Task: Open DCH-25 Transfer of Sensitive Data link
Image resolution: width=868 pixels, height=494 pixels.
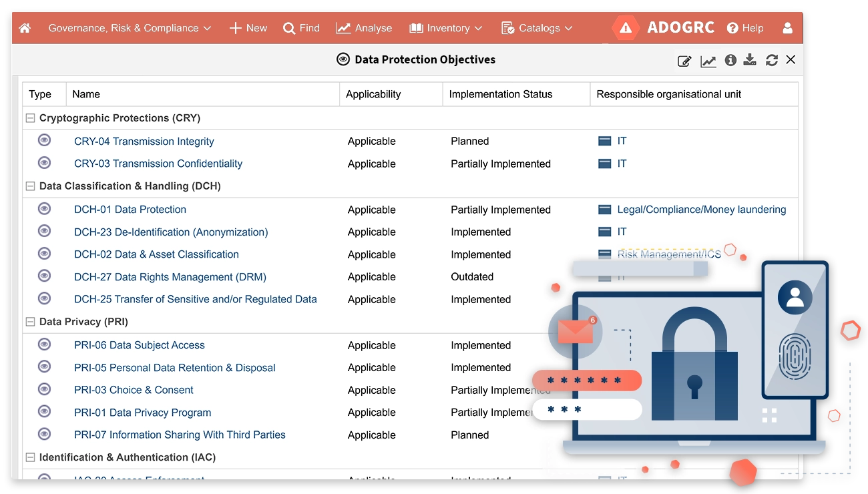Action: [196, 299]
